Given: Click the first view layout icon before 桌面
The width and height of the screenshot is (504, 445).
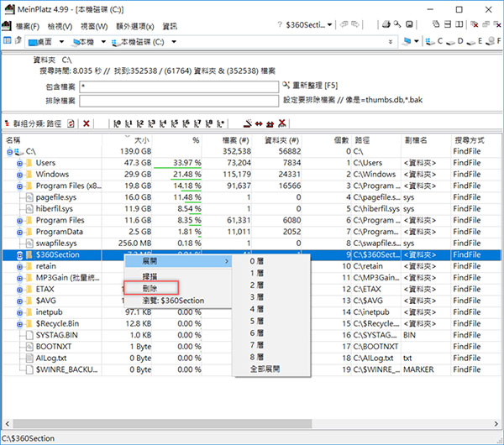Looking at the screenshot, I should (8, 40).
